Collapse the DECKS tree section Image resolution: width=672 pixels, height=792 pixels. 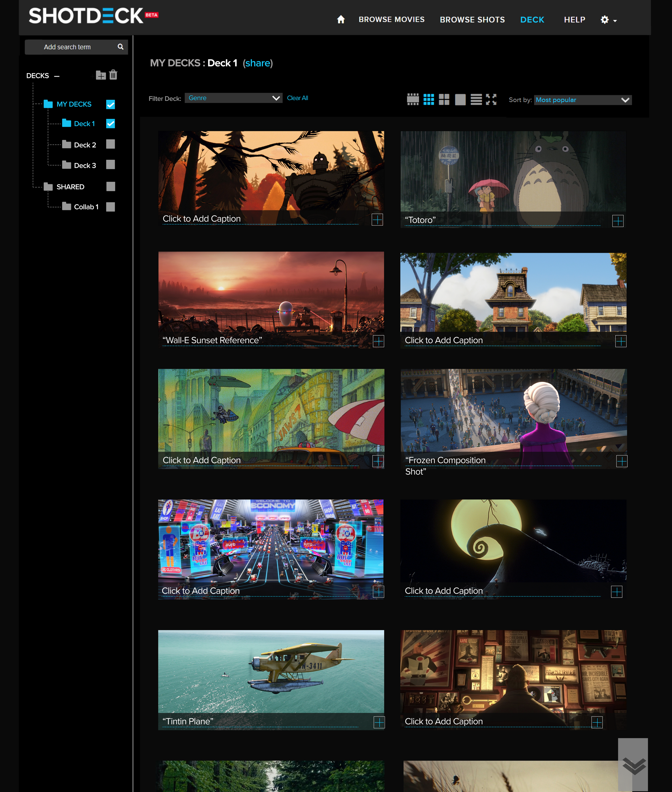[x=57, y=76]
